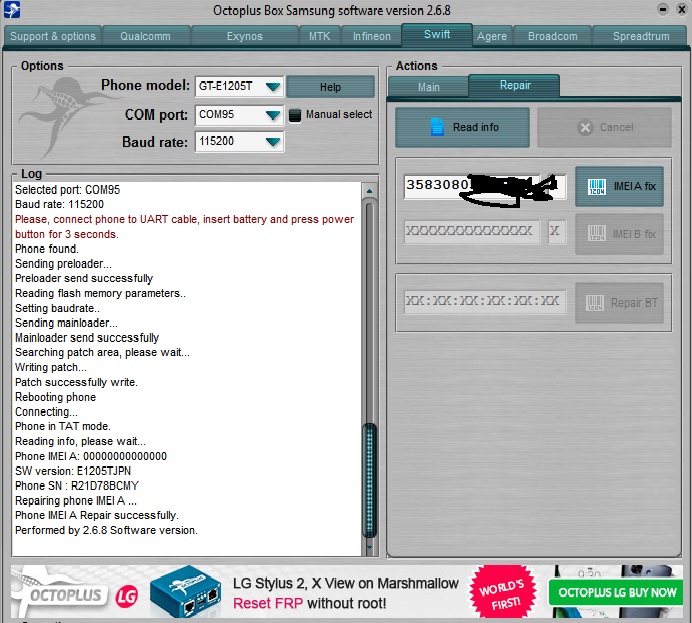The height and width of the screenshot is (623, 692).
Task: Click the World's First badge in banner
Action: tap(502, 593)
